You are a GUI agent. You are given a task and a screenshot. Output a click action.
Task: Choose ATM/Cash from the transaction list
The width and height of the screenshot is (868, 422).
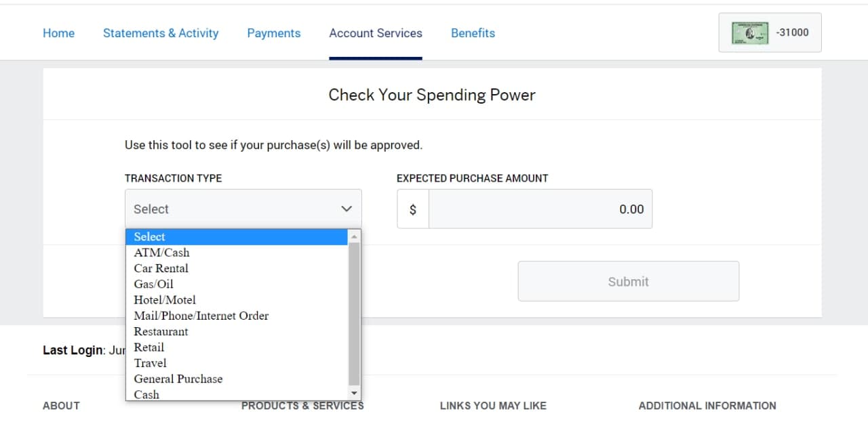point(161,253)
